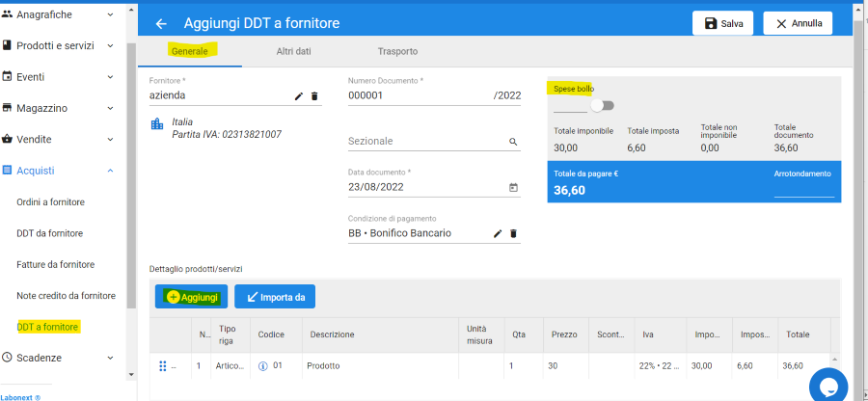Click the Prodotti e servizi book icon
Image resolution: width=868 pixels, height=401 pixels.
(x=7, y=45)
